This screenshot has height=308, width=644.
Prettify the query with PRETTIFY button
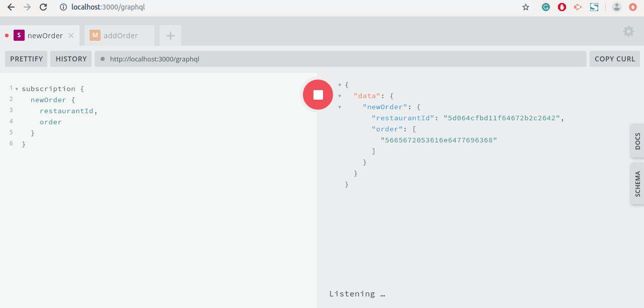[26, 59]
